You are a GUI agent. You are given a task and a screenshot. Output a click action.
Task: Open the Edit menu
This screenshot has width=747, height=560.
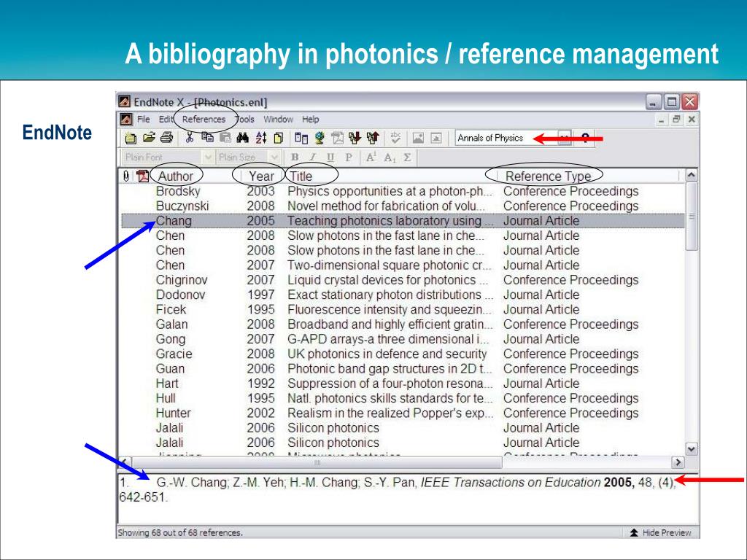point(166,120)
